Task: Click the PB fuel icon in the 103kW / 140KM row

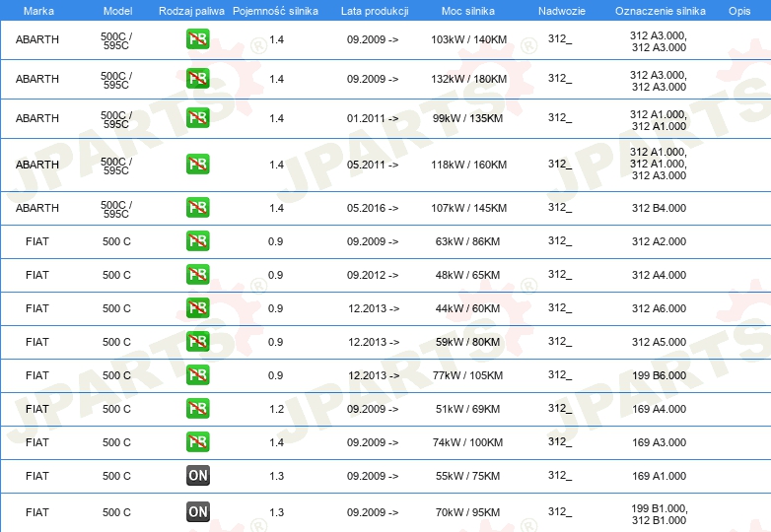Action: click(x=197, y=39)
